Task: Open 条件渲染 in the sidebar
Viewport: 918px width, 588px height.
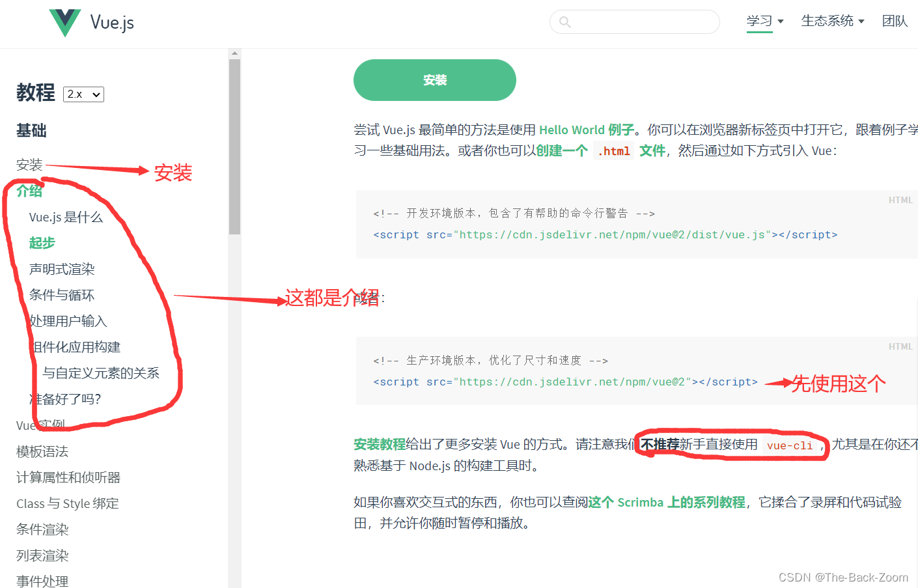Action: coord(42,529)
